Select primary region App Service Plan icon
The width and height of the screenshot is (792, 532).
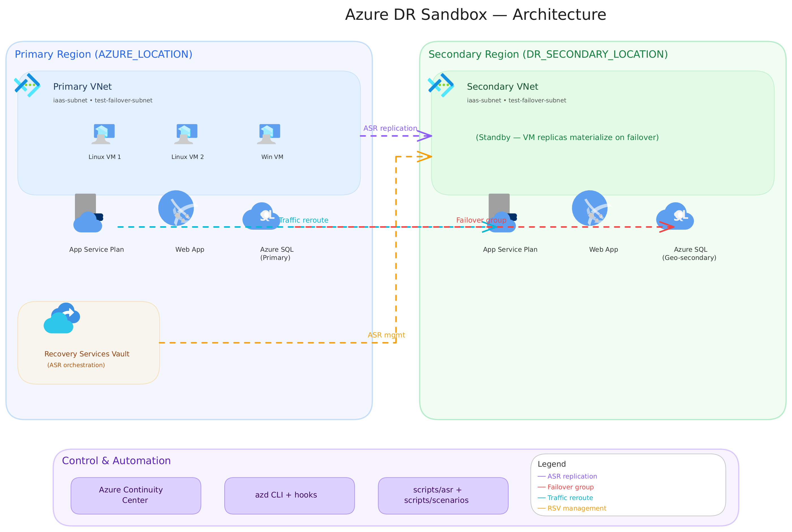pyautogui.click(x=88, y=213)
